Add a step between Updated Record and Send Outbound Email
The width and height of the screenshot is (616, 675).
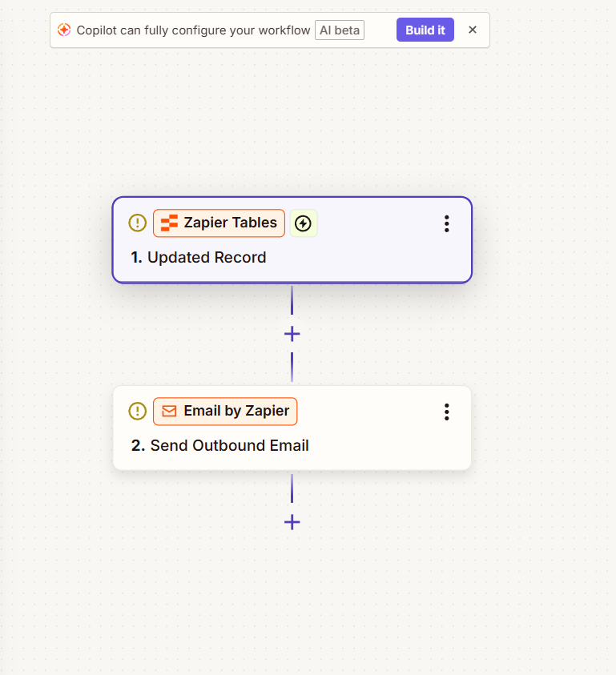pyautogui.click(x=292, y=334)
